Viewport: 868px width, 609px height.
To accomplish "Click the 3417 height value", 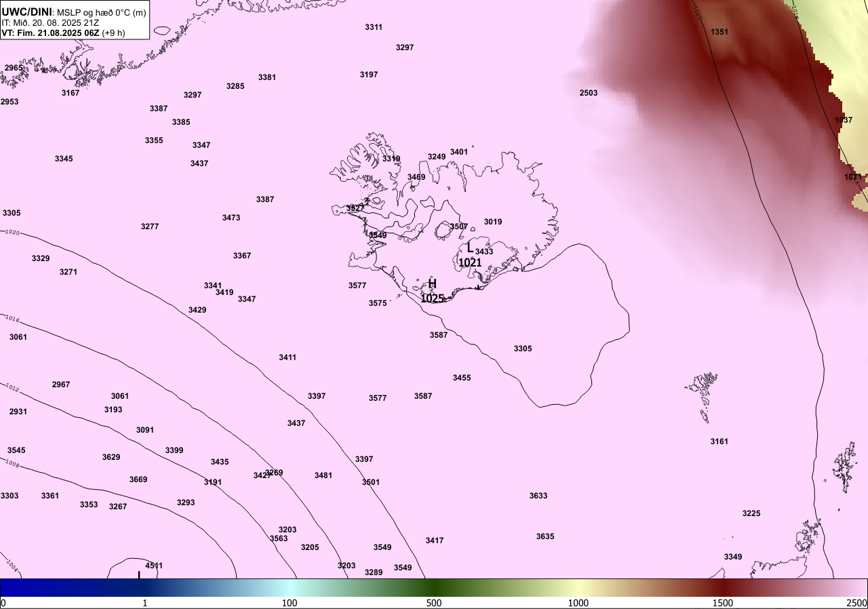I will click(x=435, y=541).
